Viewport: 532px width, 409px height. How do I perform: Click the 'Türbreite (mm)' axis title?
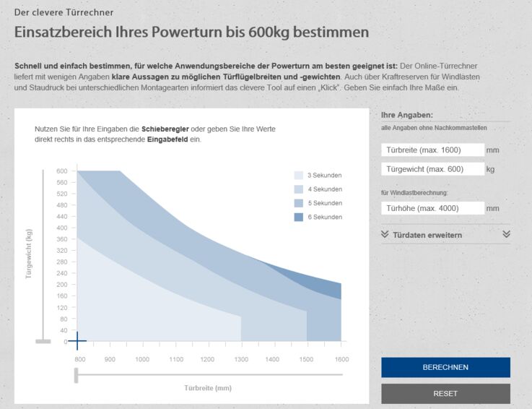[208, 388]
